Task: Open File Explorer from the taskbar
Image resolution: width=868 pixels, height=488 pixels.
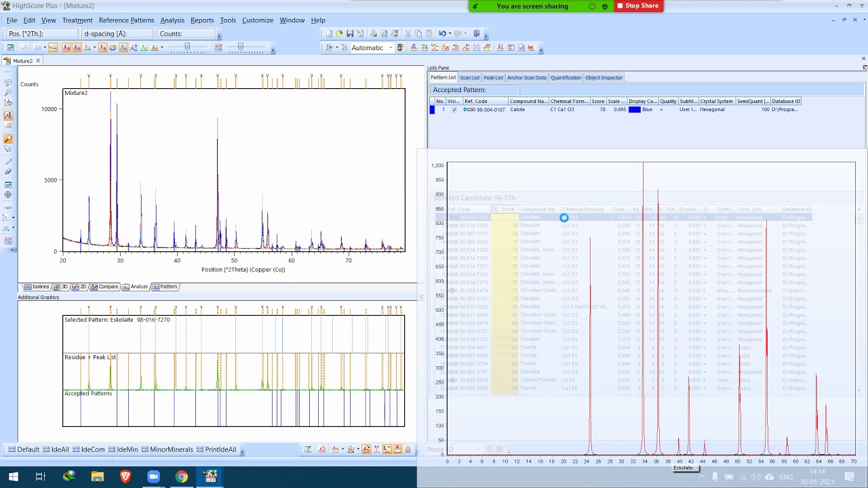Action: point(97,476)
